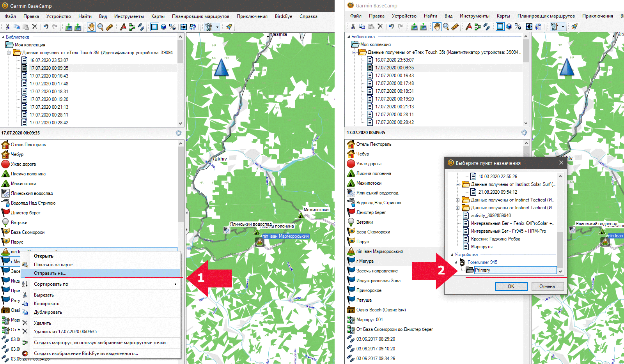Screen dimensions: 624x364
Task: Click the Zoom magnifier tool in left window toolbar
Action: pos(100,27)
